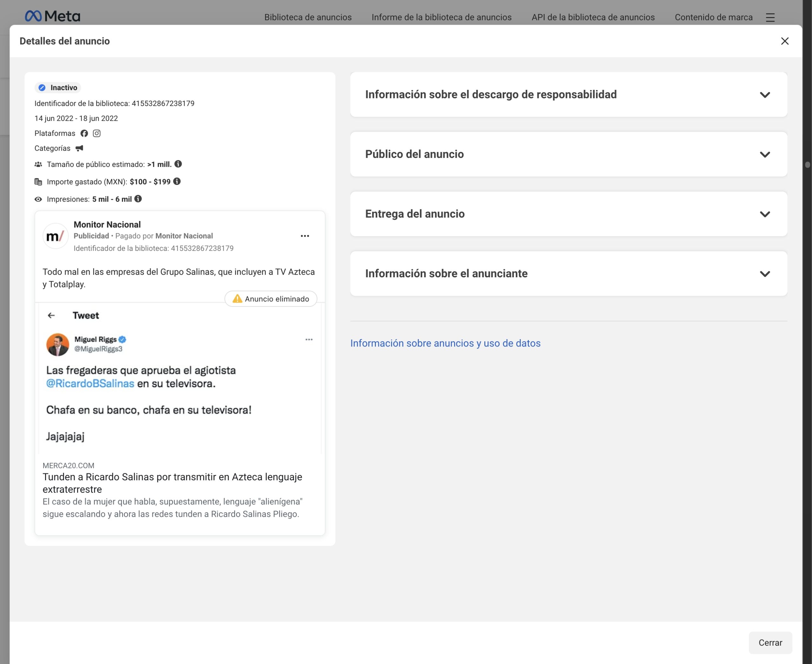Open Información sobre anuncios y uso de datos link

(x=445, y=343)
